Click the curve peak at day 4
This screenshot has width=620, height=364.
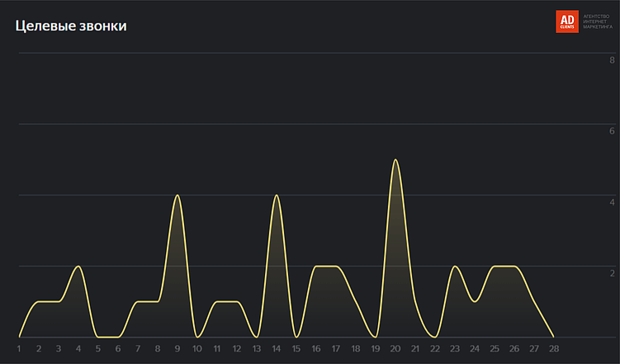click(x=78, y=267)
